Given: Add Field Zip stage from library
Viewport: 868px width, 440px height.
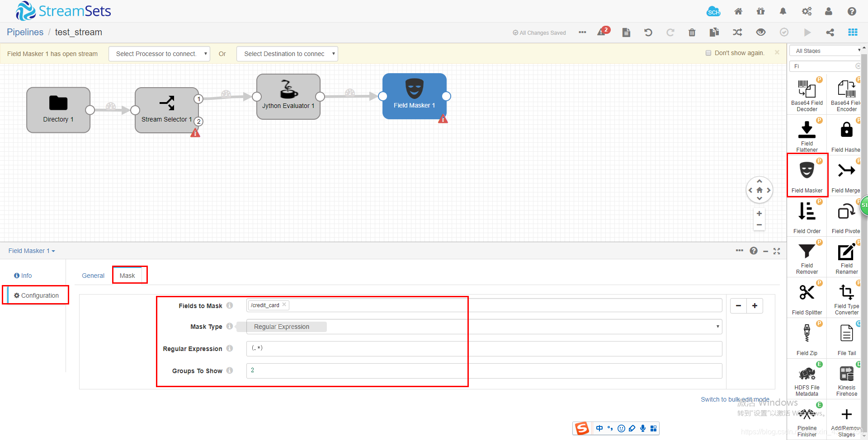Looking at the screenshot, I should 807,339.
